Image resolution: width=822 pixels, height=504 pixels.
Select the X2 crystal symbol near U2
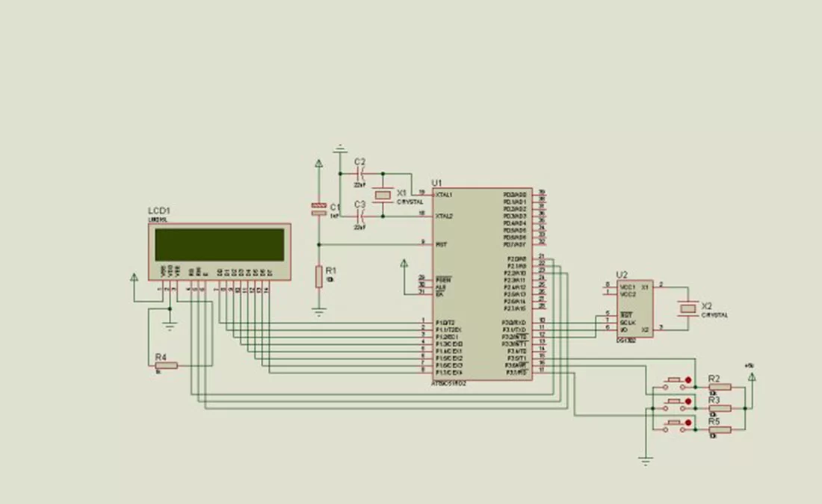(x=687, y=308)
